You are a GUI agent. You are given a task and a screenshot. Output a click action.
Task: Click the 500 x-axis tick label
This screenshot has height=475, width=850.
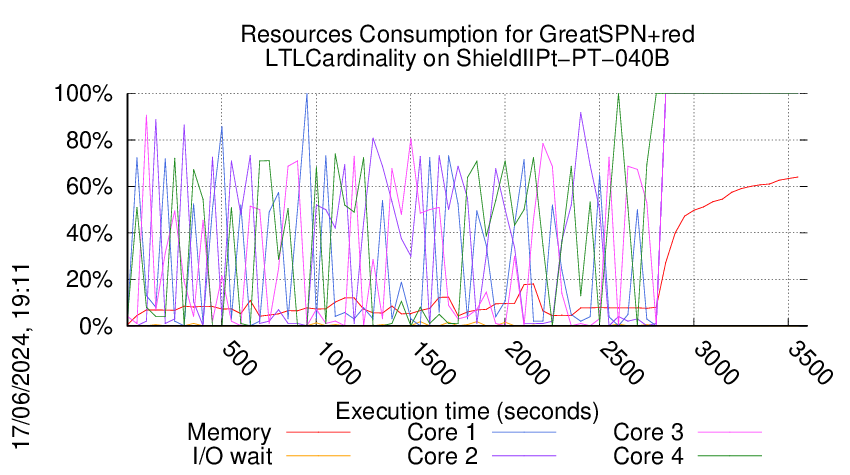[239, 358]
